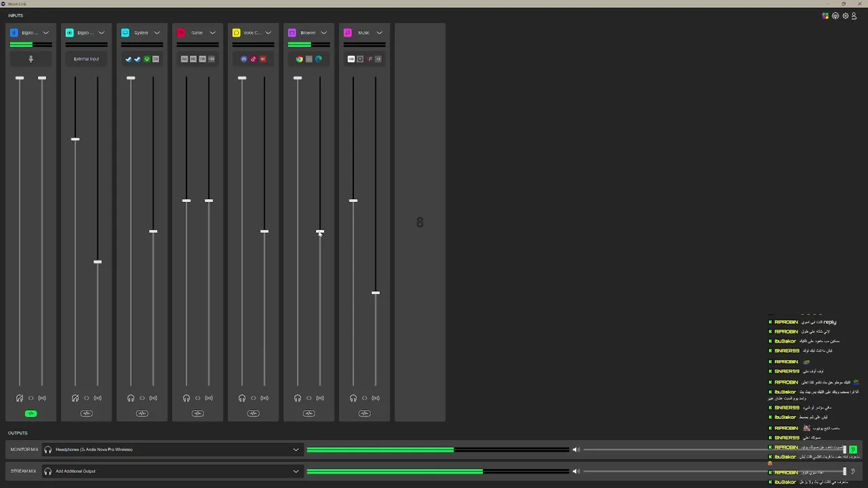Enable effects on the Browser channel

click(x=309, y=413)
